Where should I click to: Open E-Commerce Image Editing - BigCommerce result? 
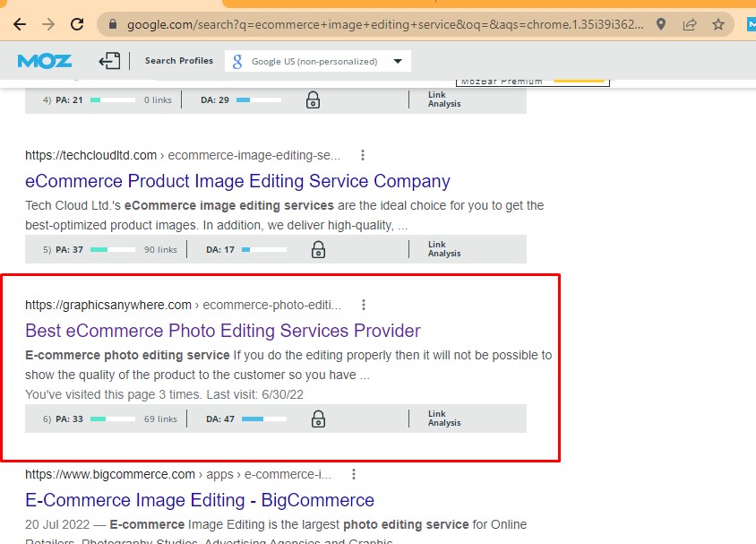tap(200, 500)
